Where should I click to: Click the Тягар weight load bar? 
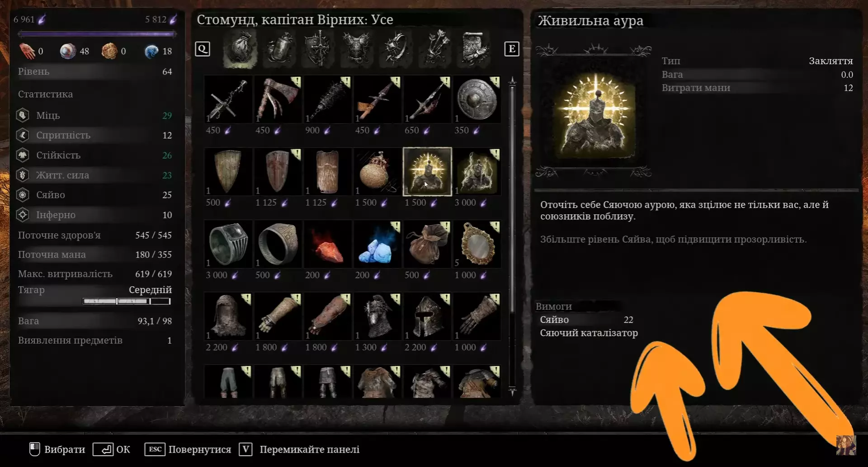click(x=127, y=301)
